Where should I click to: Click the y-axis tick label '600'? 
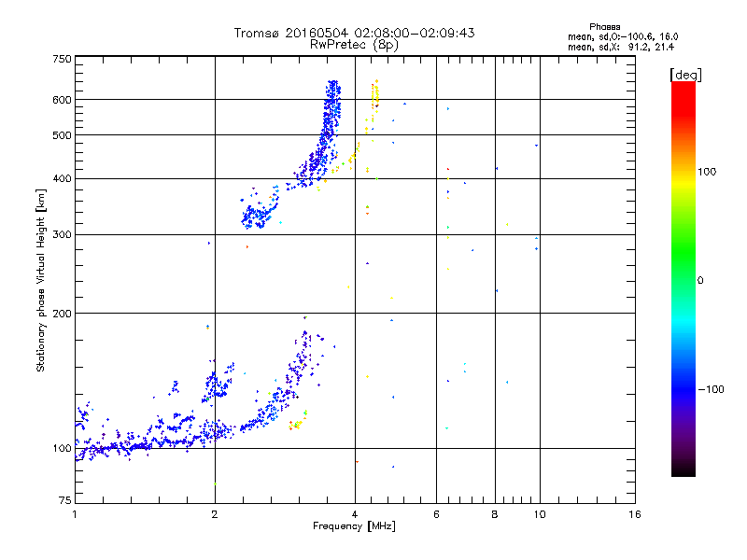point(62,100)
